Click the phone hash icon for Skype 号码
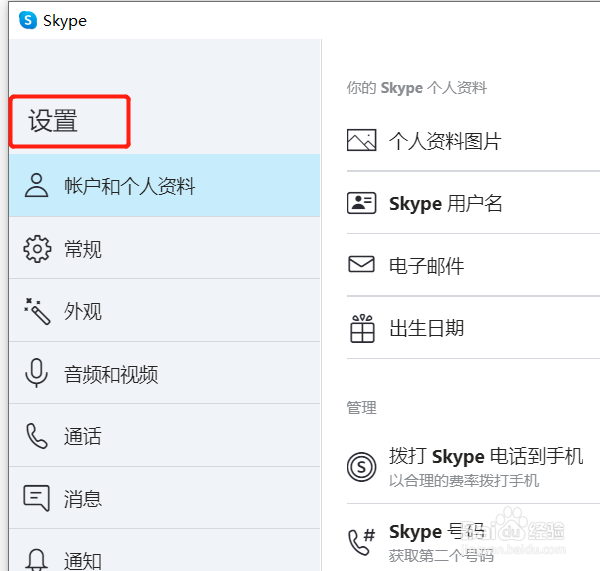This screenshot has height=571, width=600. tap(361, 542)
